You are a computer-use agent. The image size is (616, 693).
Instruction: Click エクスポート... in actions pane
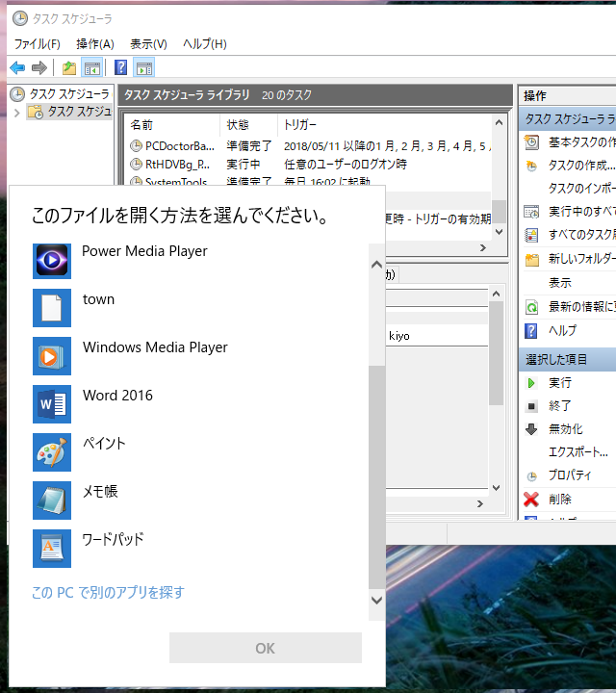[578, 452]
